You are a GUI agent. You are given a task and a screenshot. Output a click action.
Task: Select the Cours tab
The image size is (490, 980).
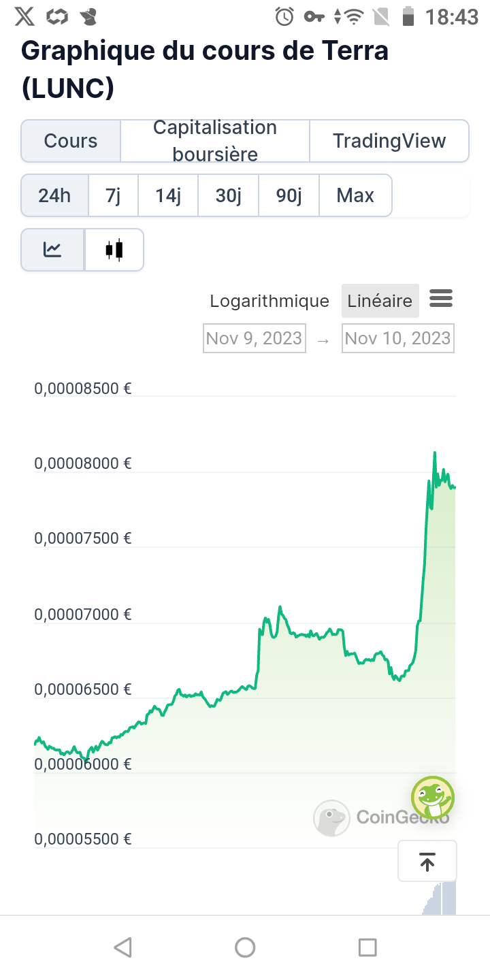point(71,141)
